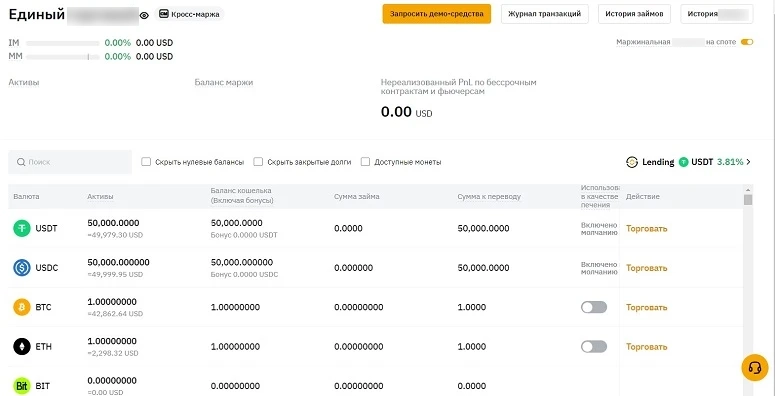Toggle ETH collateral switch
This screenshot has height=396, width=775.
coord(594,347)
